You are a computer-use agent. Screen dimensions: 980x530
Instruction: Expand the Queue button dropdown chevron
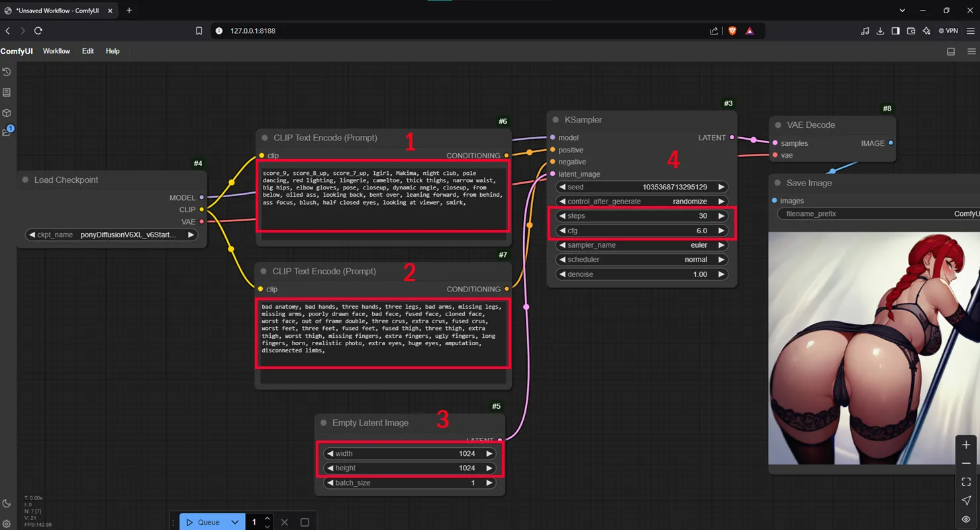point(234,522)
